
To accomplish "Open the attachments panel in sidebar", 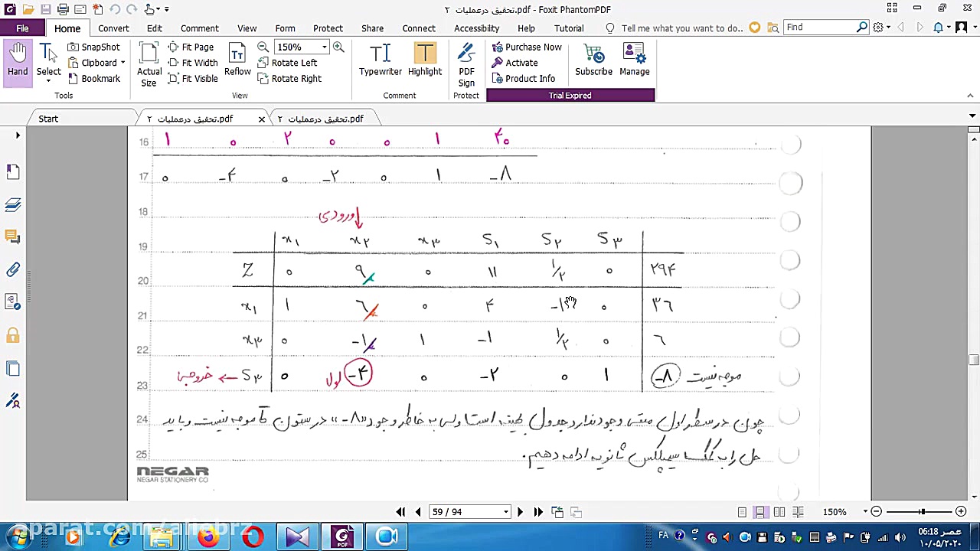I will 13,269.
